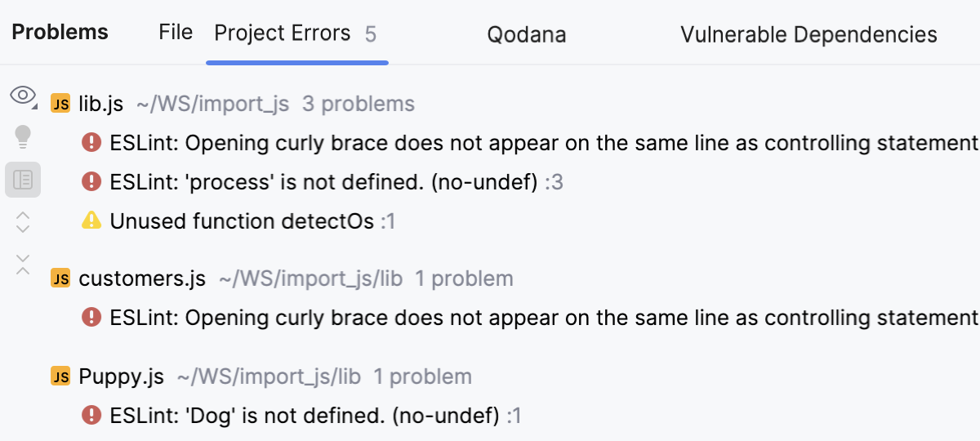Go to the 'Dog' is not defined error
This screenshot has width=980, height=441.
pos(305,416)
